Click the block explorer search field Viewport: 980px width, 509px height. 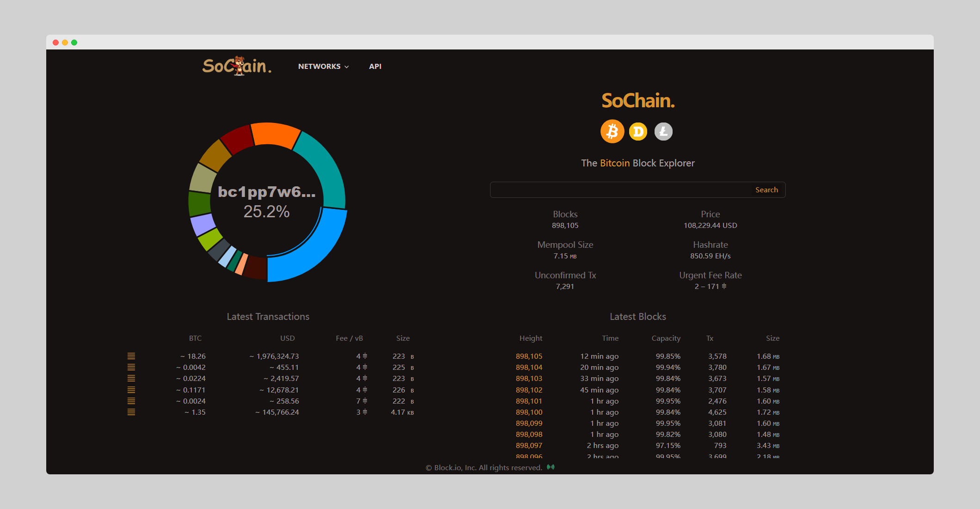click(619, 190)
